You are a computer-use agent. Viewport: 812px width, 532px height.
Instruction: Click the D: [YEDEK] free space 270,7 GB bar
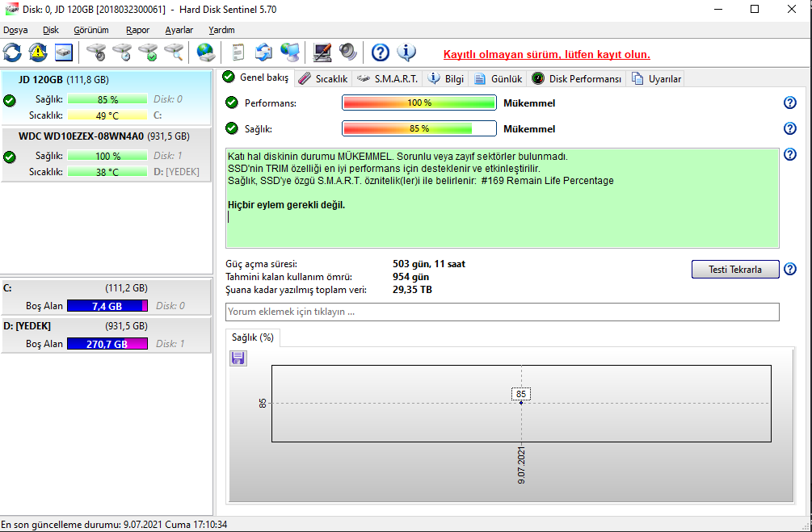point(107,344)
